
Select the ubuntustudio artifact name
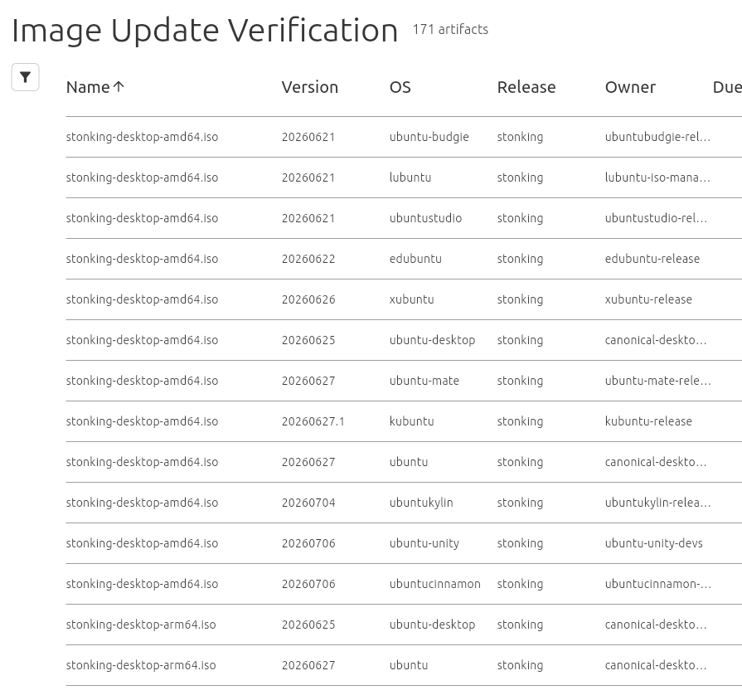tap(142, 218)
